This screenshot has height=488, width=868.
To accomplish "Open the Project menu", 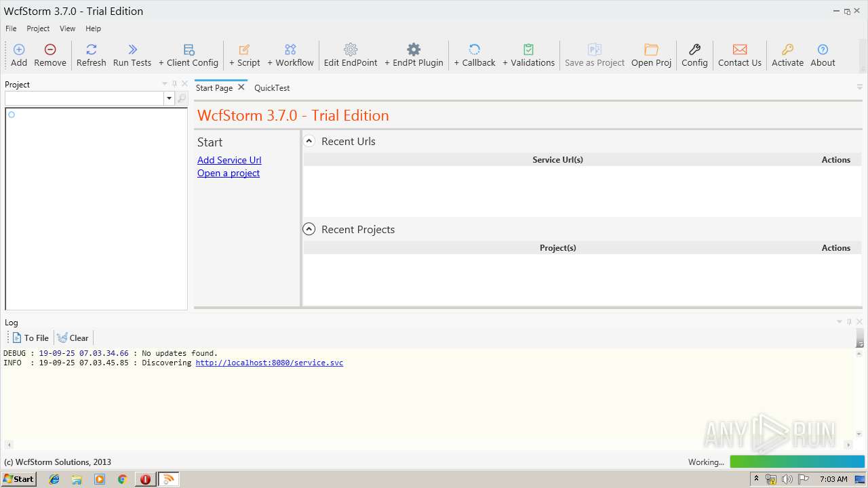I will pyautogui.click(x=38, y=28).
